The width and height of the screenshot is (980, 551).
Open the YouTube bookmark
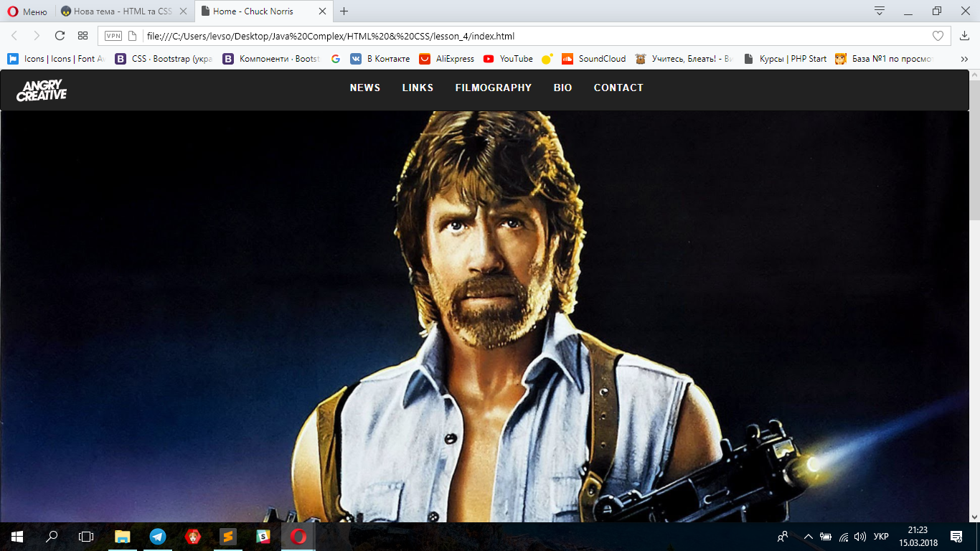508,59
